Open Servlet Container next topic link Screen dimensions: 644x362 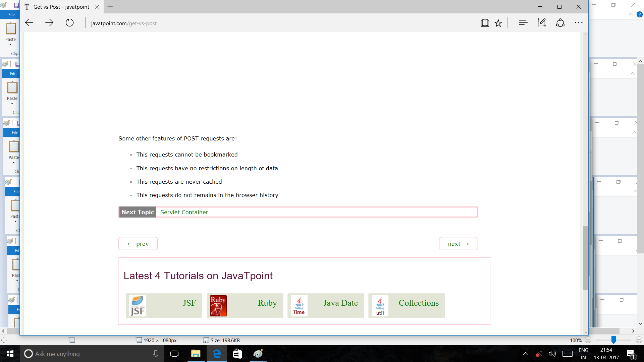click(184, 212)
